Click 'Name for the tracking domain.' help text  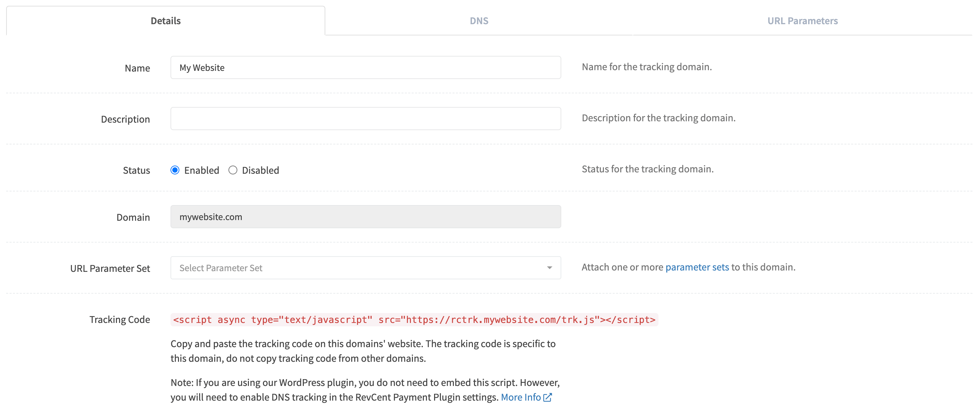(x=647, y=66)
